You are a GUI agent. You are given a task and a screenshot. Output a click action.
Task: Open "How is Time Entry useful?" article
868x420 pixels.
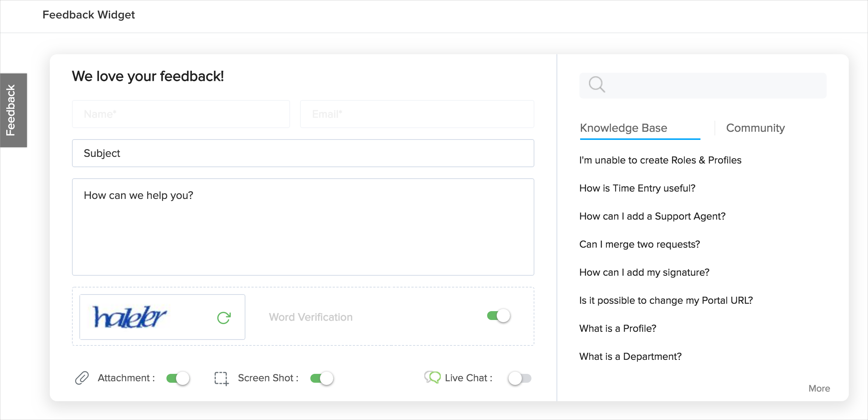click(637, 188)
